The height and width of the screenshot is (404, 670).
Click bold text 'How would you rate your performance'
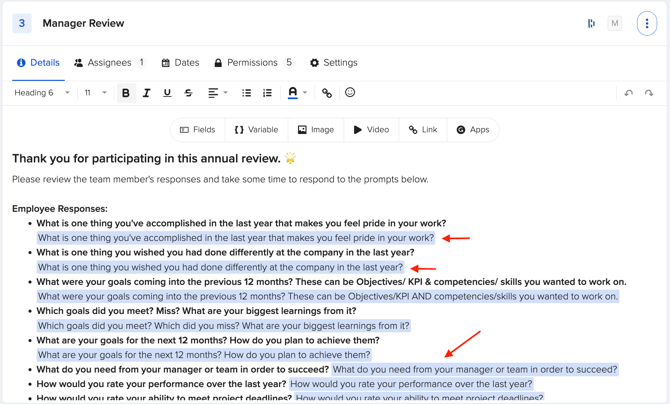coord(161,384)
